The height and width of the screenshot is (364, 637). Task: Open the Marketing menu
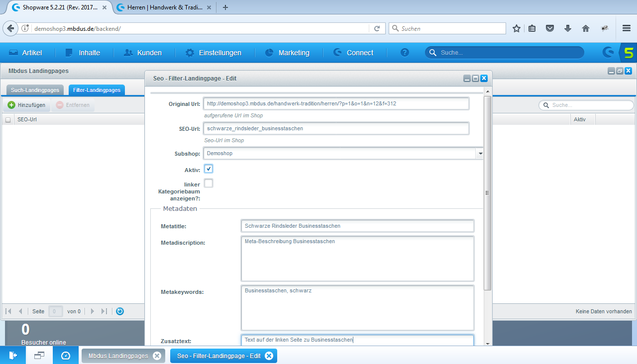(287, 53)
